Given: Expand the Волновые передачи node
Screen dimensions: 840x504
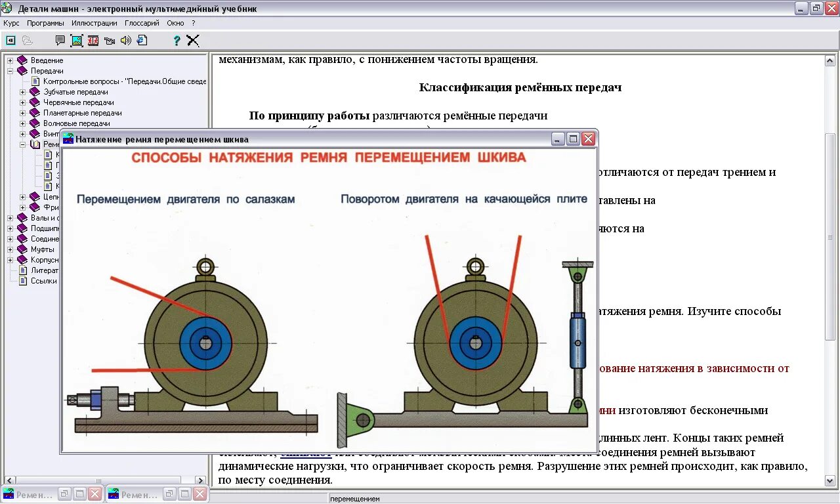Looking at the screenshot, I should (x=22, y=123).
